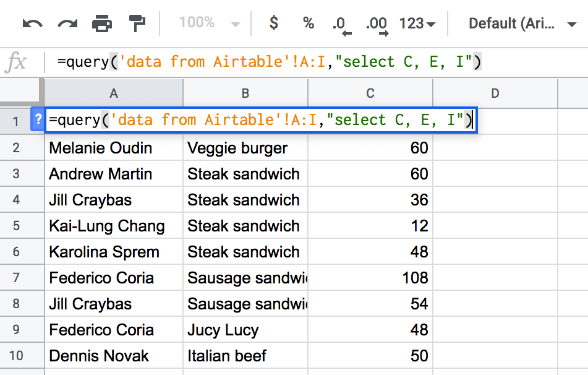The height and width of the screenshot is (375, 588).
Task: Increase decimal places icon
Action: pyautogui.click(x=376, y=23)
